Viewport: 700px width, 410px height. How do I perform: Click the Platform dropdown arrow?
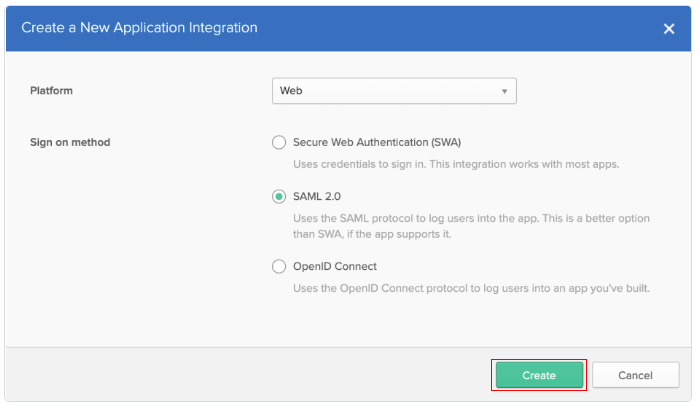pyautogui.click(x=504, y=91)
